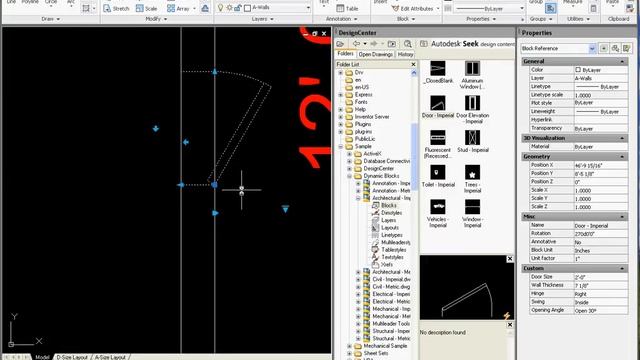Collapse the Custom section in Properties
Image resolution: width=640 pixels, height=360 pixels.
622,269
